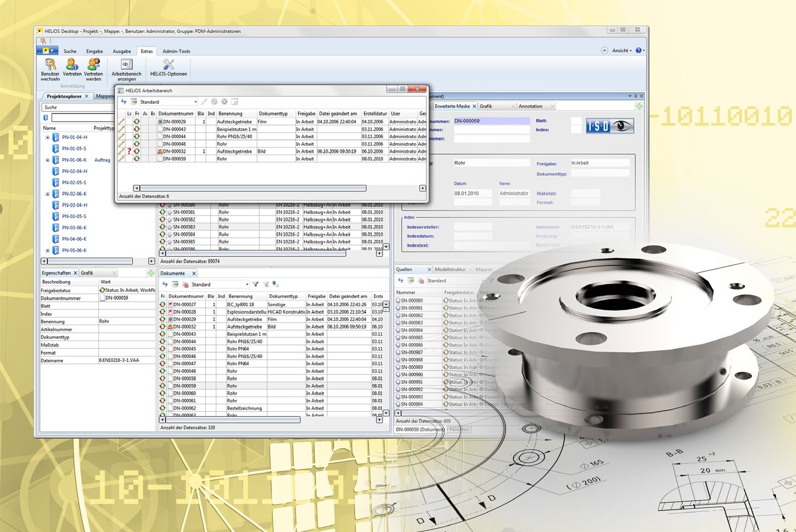Click the pencil icon in DN-000029 workspace row
This screenshot has width=796, height=532.
(x=121, y=122)
